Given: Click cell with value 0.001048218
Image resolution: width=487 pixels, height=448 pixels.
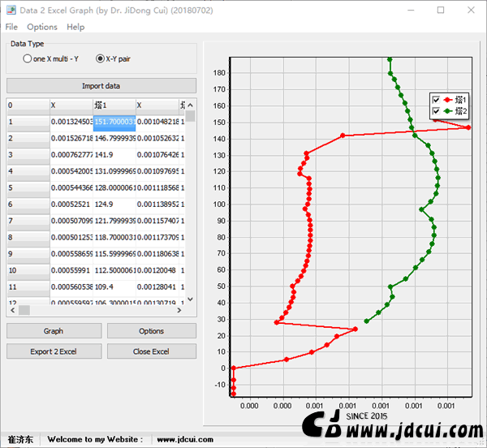Looking at the screenshot, I should click(x=157, y=122).
